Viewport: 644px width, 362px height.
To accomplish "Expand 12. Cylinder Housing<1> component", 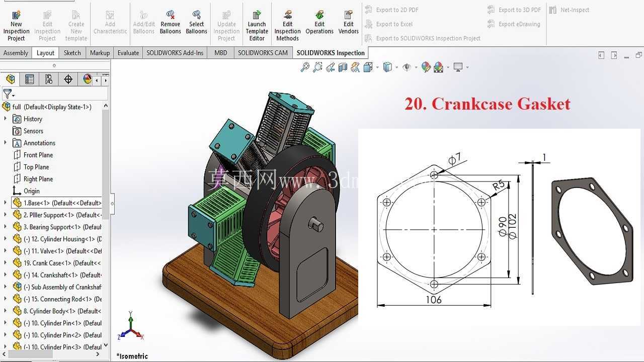I will tap(6, 239).
